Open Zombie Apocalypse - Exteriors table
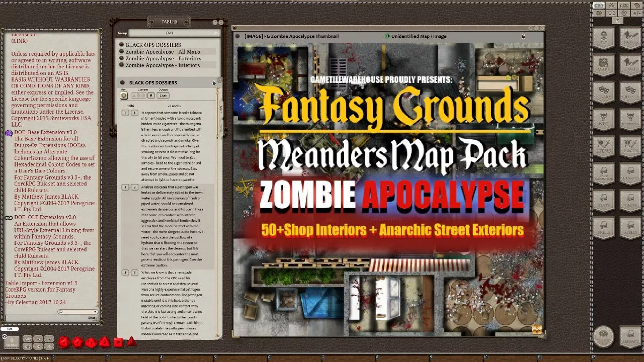 (x=163, y=58)
